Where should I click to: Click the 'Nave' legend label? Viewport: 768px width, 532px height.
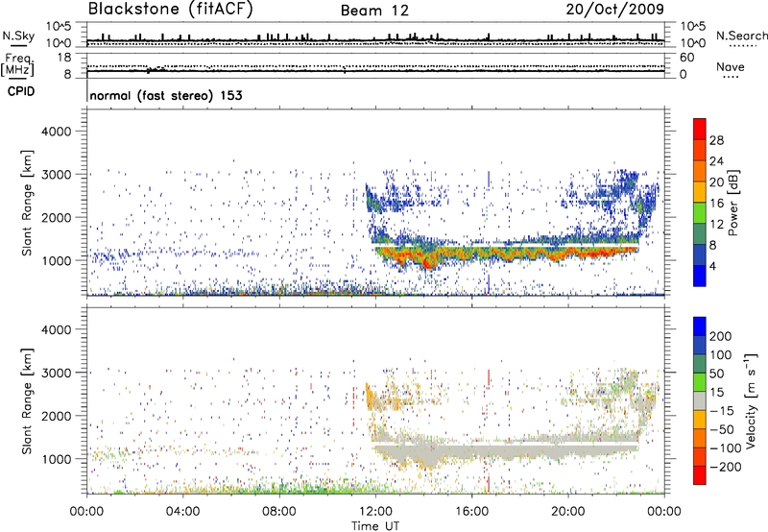[731, 66]
